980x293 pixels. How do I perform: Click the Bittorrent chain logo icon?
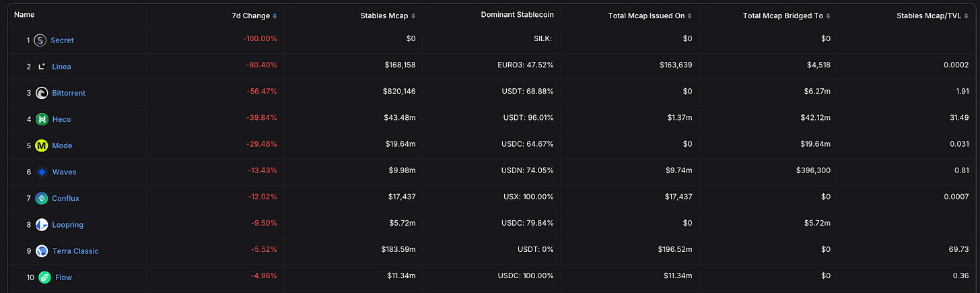(42, 93)
